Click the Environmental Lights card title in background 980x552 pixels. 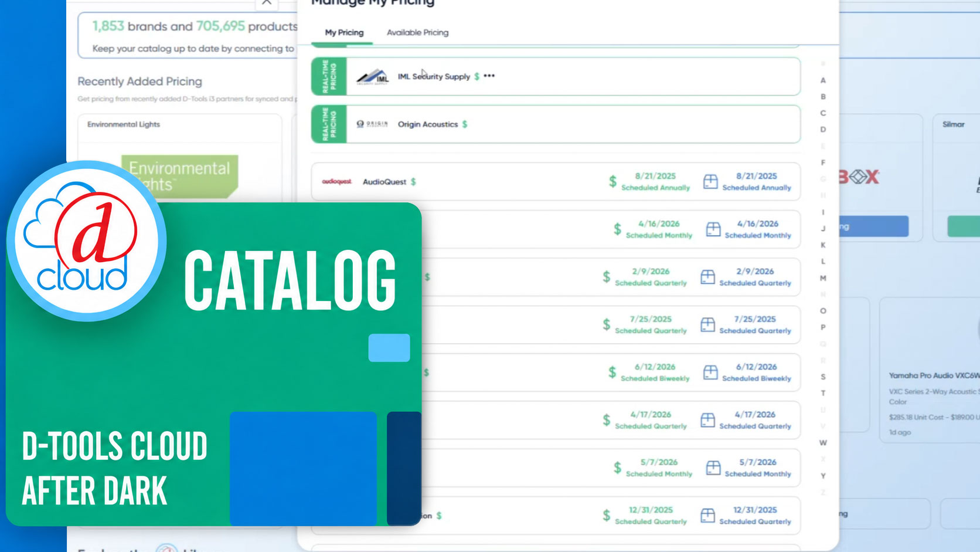pos(124,124)
